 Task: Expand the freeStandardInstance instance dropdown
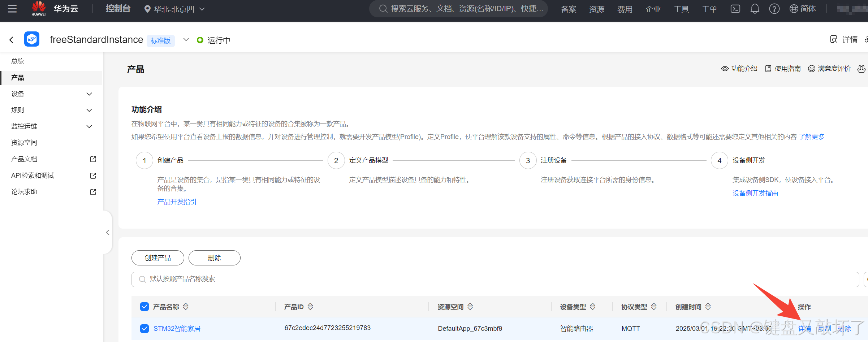click(186, 40)
